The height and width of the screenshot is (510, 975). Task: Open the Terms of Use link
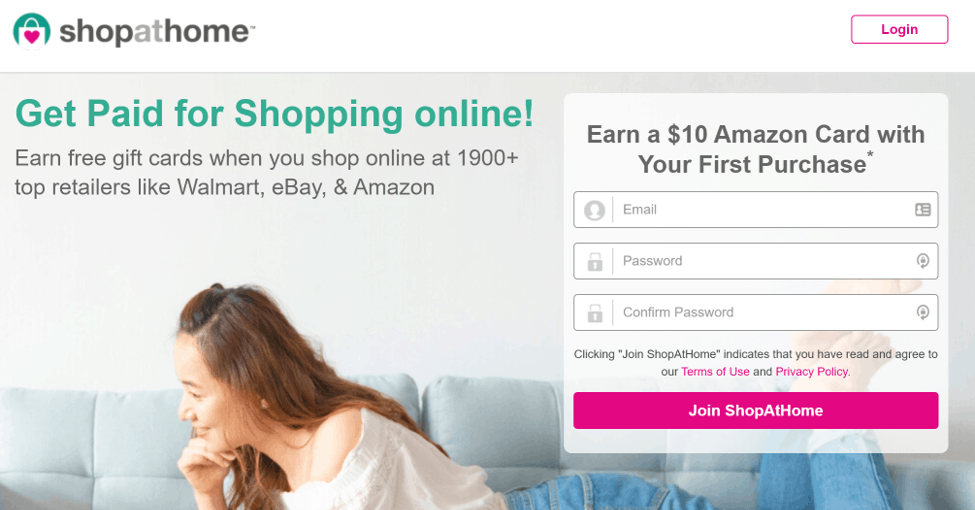pos(715,371)
